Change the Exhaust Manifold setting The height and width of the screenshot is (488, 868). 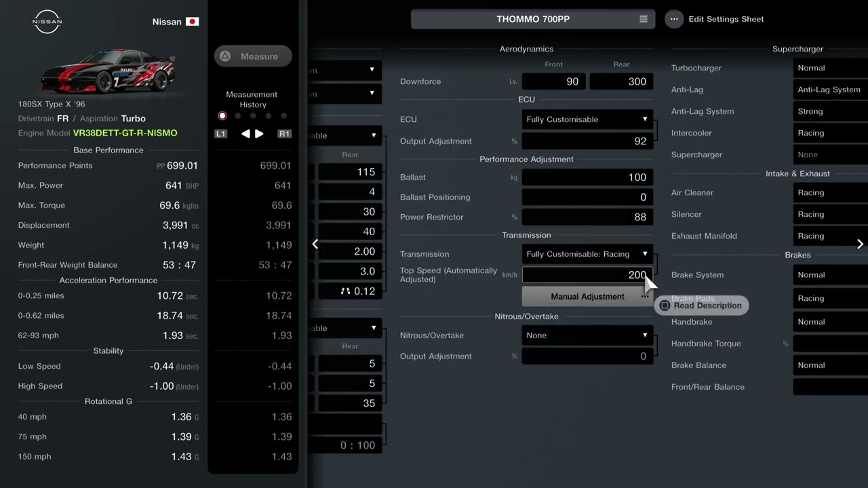pos(830,236)
